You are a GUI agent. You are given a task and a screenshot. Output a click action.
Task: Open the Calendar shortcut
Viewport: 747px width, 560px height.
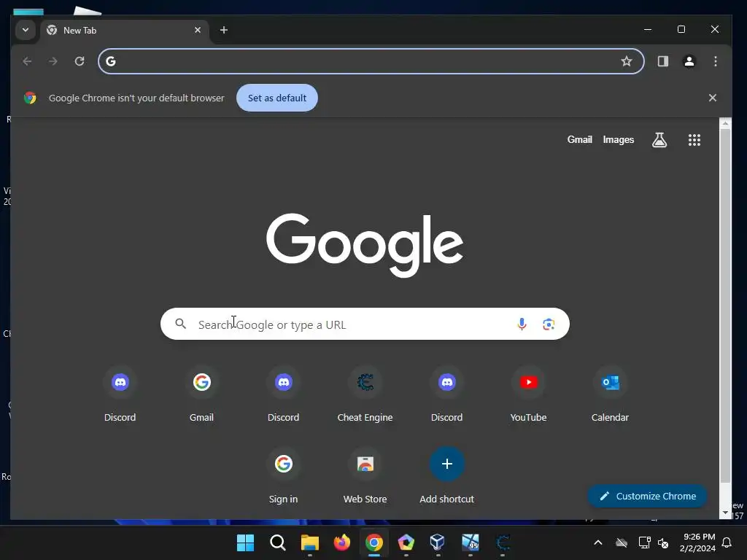pos(610,394)
